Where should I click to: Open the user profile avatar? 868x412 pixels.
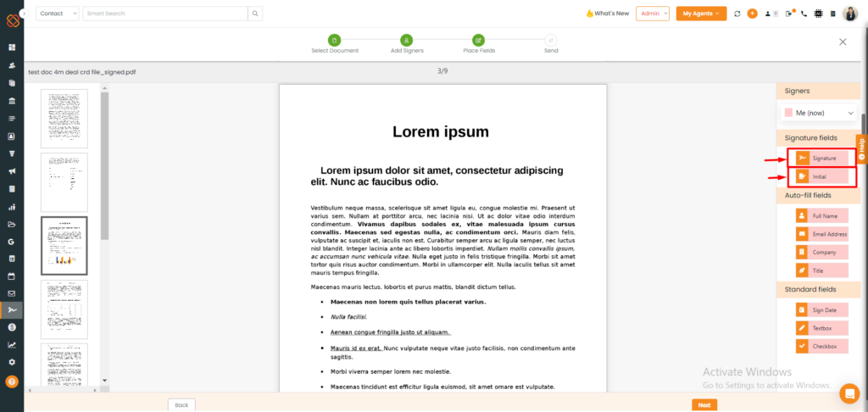(x=849, y=14)
